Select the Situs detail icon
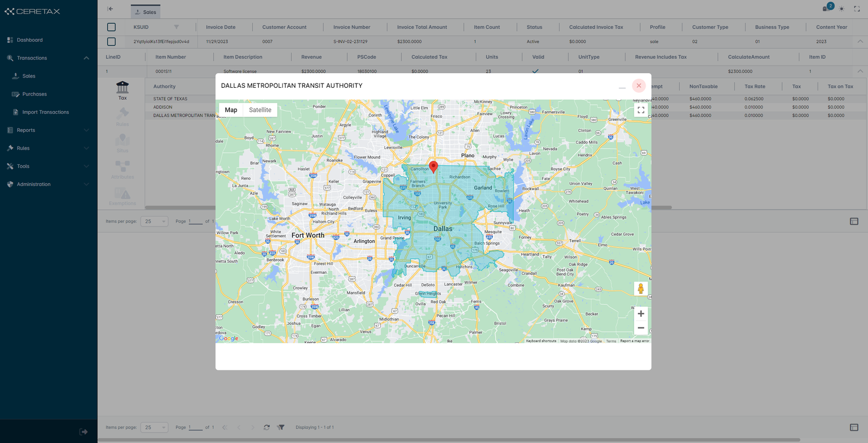The image size is (868, 443). click(x=123, y=143)
